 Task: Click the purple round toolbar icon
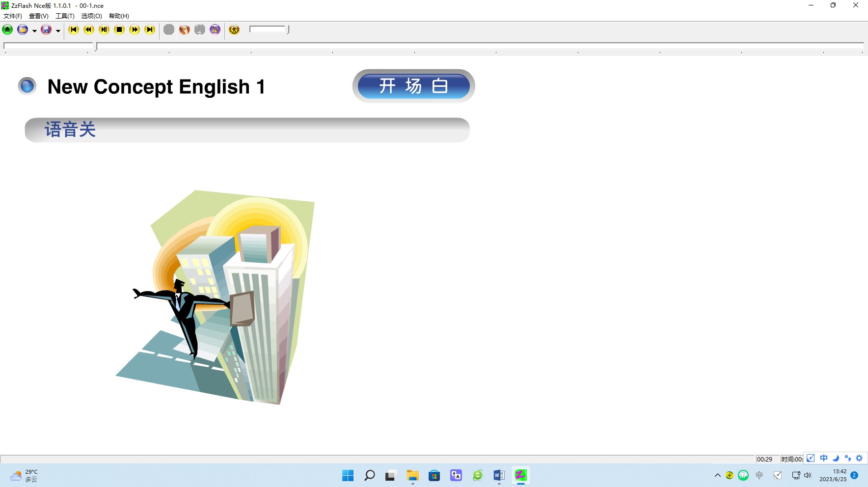point(215,29)
